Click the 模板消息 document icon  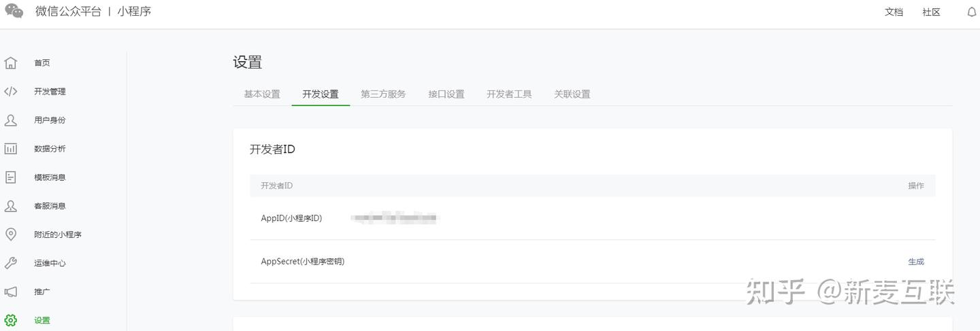pos(11,177)
